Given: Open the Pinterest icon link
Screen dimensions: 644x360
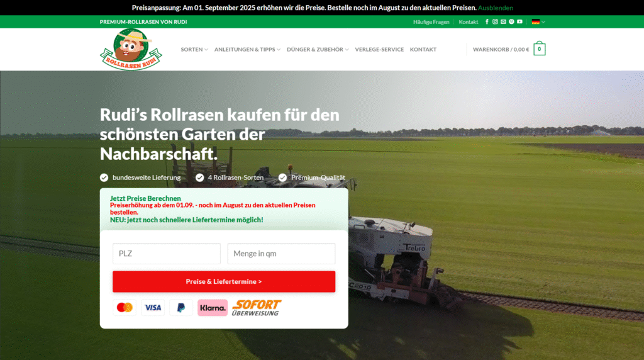Looking at the screenshot, I should (x=511, y=22).
